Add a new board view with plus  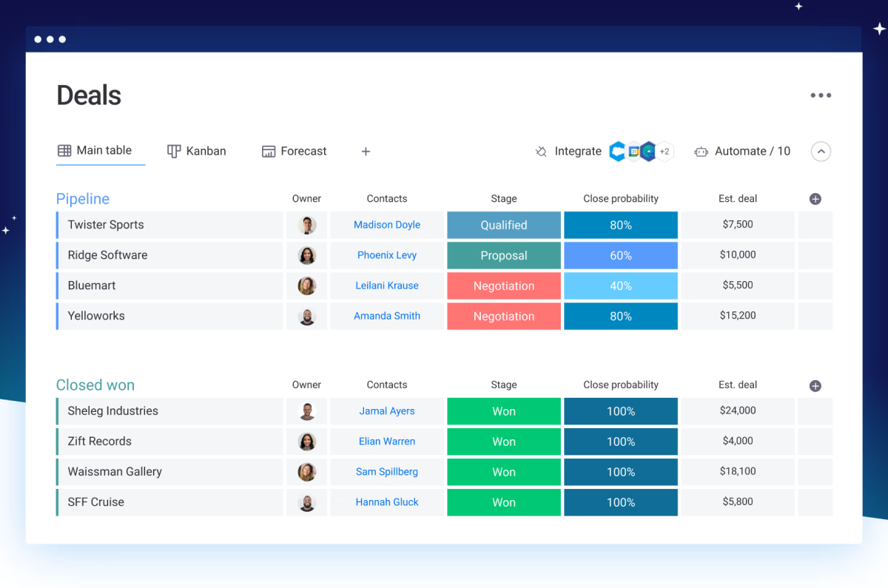tap(366, 152)
